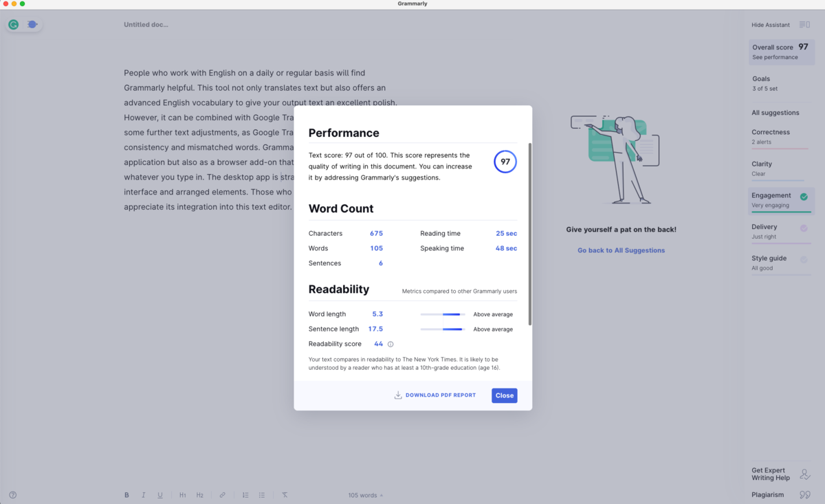Click the Get Expert Writing Help person icon
The width and height of the screenshot is (825, 504).
[x=805, y=474]
